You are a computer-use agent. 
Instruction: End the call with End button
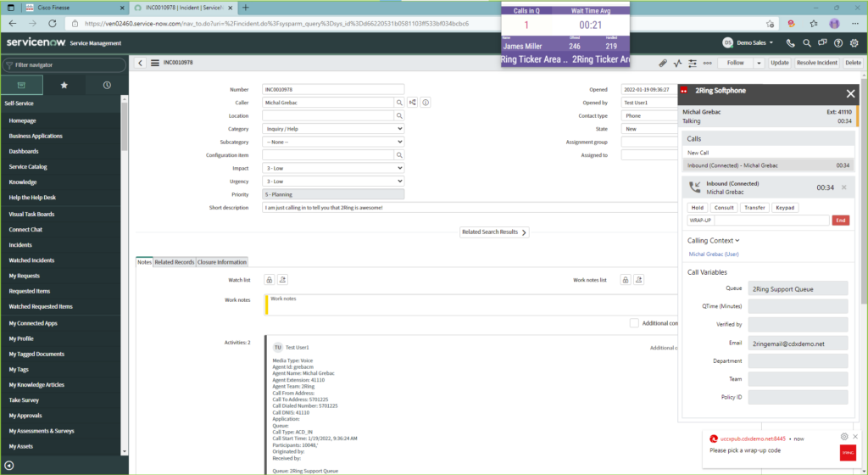point(840,221)
